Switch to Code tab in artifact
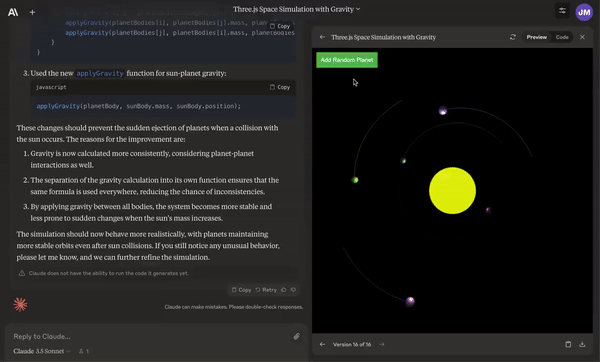 coord(562,37)
